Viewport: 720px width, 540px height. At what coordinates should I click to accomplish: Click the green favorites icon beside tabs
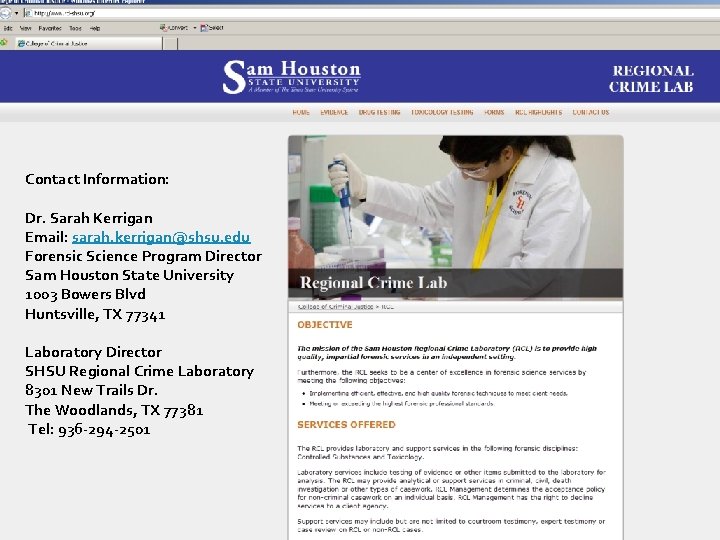click(4, 43)
